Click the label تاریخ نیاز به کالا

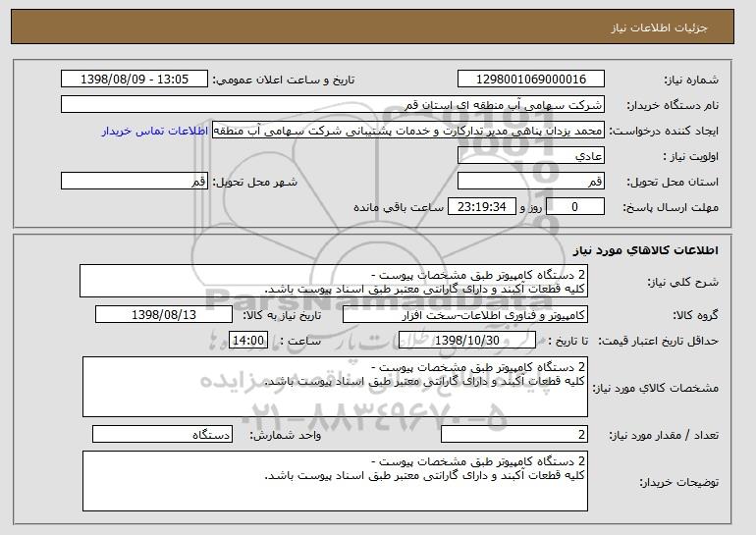click(x=282, y=316)
